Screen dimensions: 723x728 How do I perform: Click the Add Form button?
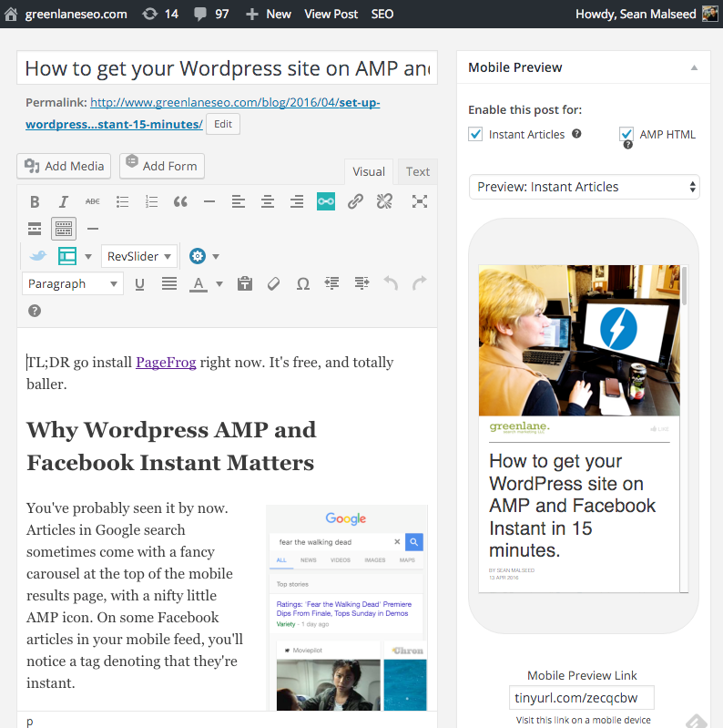(162, 166)
